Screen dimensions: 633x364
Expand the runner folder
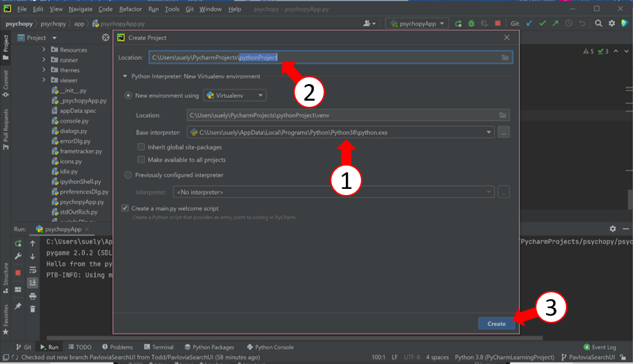pyautogui.click(x=44, y=60)
